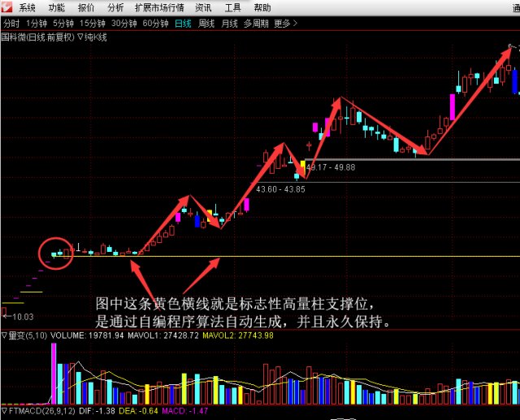This screenshot has width=520, height=420.
Task: Click the red app logo icon
Action: pyautogui.click(x=8, y=7)
